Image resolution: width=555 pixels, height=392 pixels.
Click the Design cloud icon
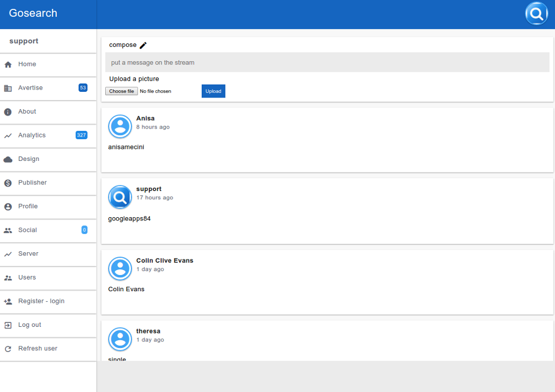pos(8,159)
